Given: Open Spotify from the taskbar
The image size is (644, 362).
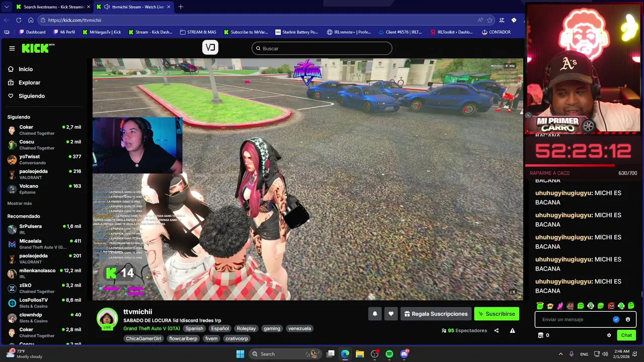Looking at the screenshot, I should tap(389, 354).
